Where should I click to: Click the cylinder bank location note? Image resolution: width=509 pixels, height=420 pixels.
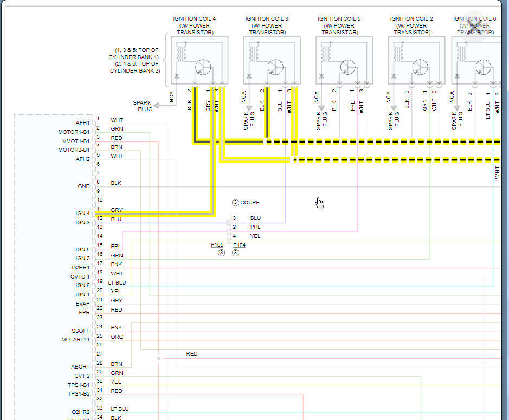pyautogui.click(x=134, y=60)
